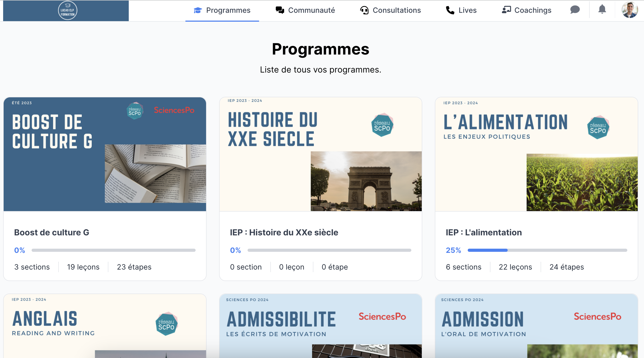Screen dimensions: 644x358
Task: Click the headset Consultations icon
Action: [364, 10]
